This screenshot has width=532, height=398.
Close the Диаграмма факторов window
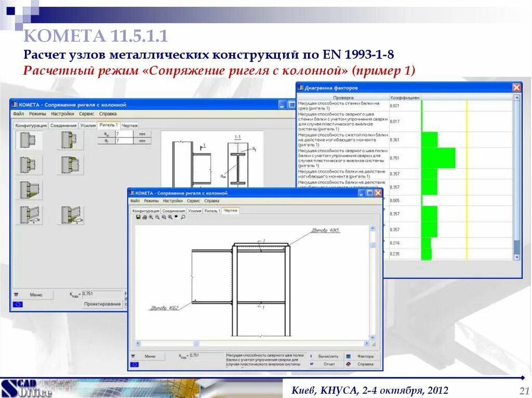click(x=516, y=88)
